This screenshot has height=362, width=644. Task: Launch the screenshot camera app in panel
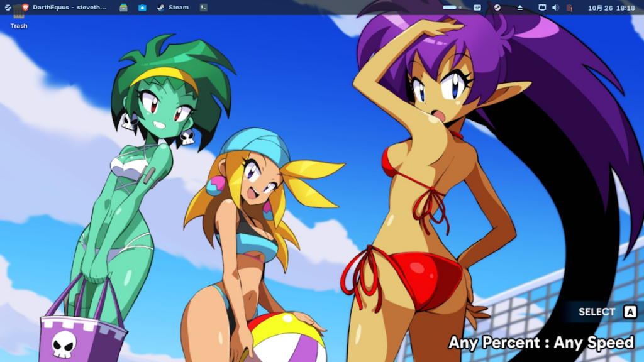(142, 8)
